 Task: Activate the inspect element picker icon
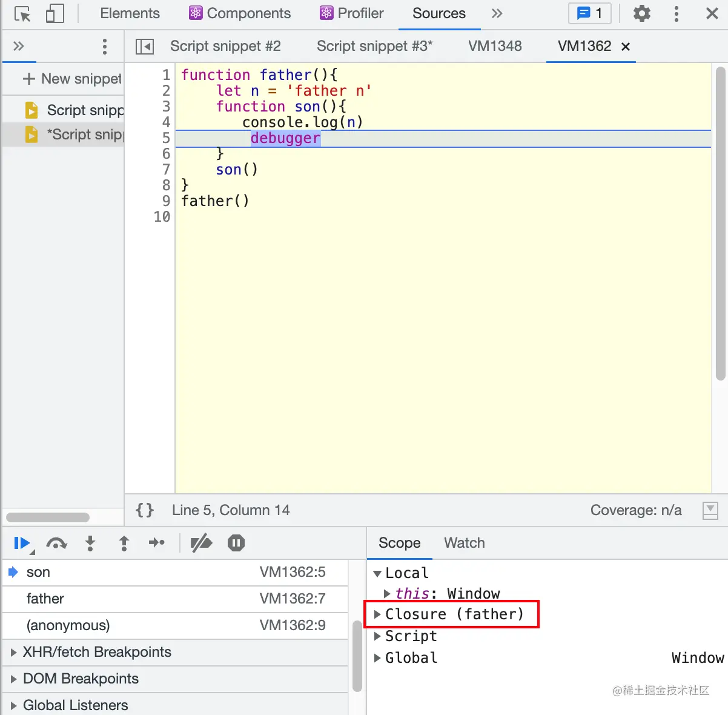coord(22,14)
